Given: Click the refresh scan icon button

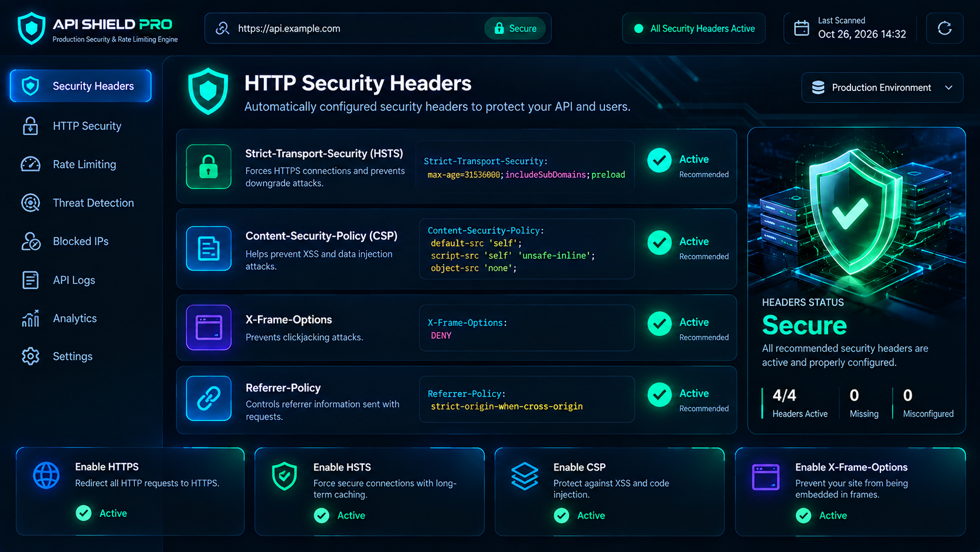Looking at the screenshot, I should 944,28.
